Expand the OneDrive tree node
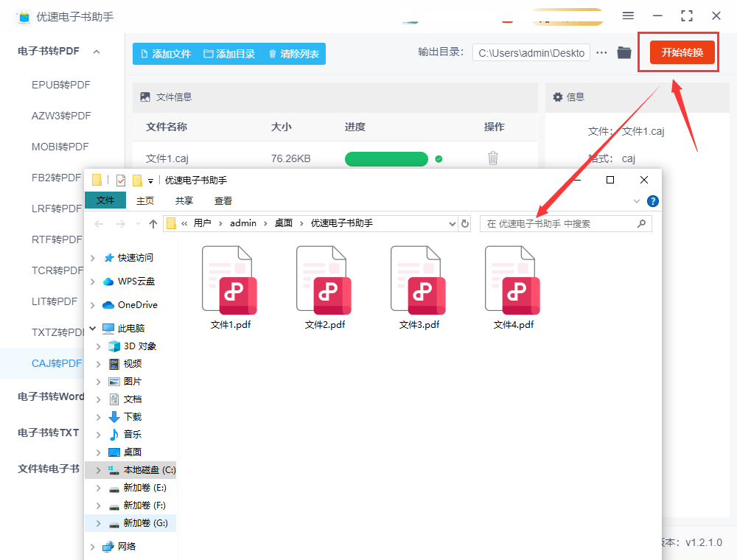737x560 pixels. pos(93,305)
